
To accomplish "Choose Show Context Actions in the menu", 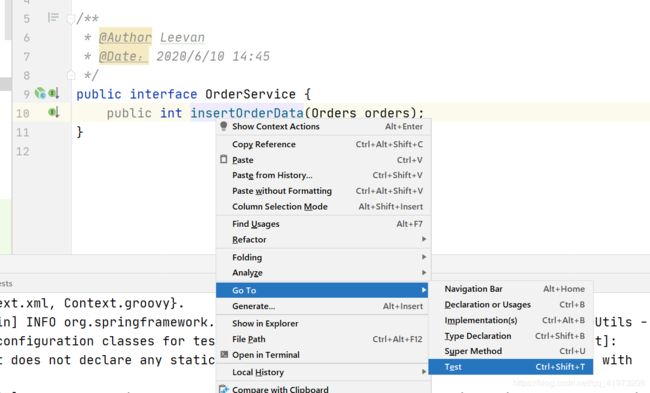I will point(324,126).
